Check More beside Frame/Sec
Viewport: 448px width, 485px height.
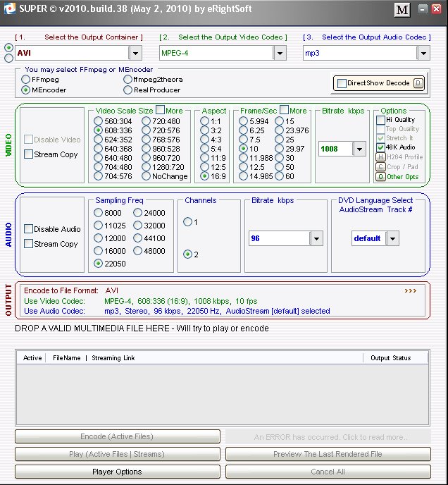click(x=284, y=110)
